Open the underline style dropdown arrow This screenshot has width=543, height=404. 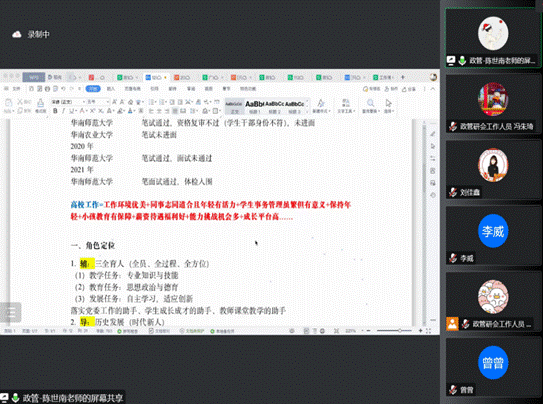(76, 111)
